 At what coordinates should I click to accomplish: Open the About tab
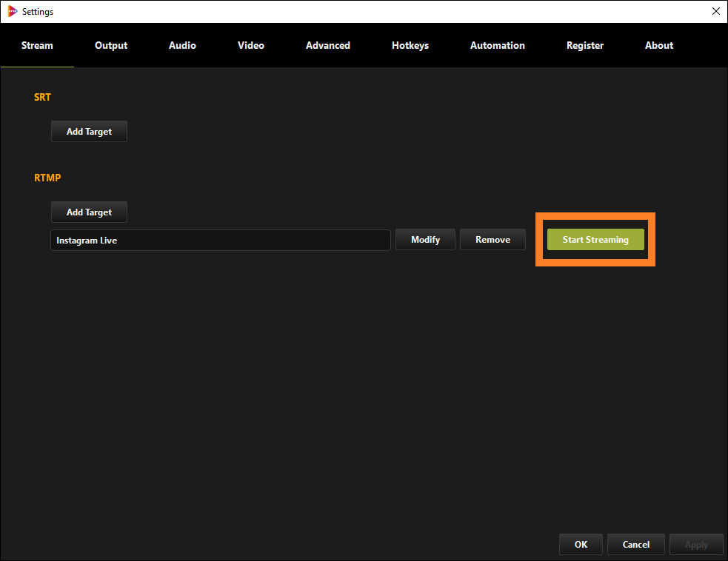tap(658, 45)
